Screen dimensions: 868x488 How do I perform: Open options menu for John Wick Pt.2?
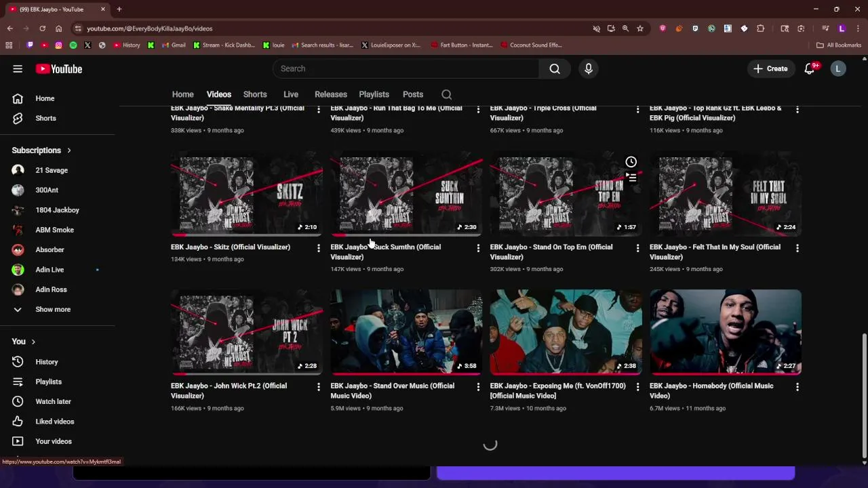(318, 387)
